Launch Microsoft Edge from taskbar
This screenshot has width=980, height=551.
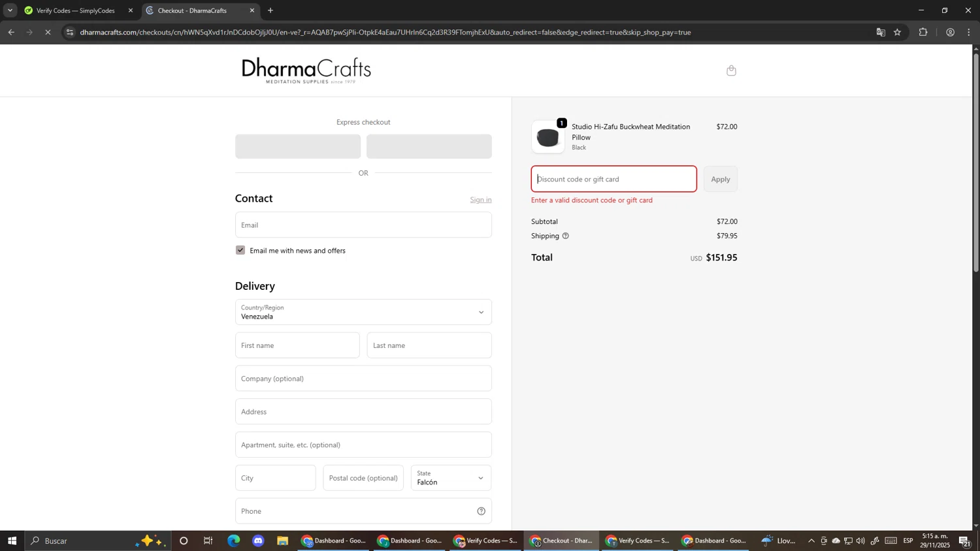[234, 541]
